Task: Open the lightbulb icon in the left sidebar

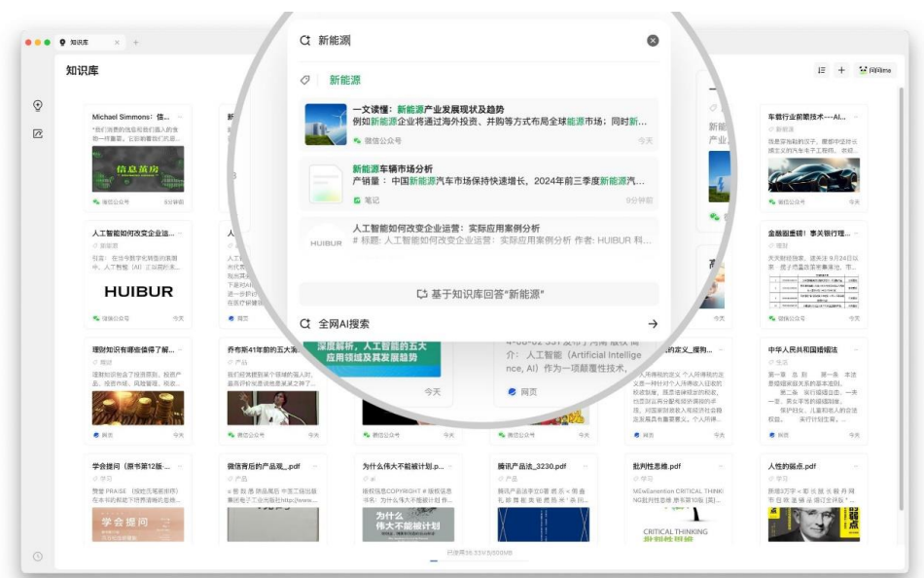Action: [38, 105]
